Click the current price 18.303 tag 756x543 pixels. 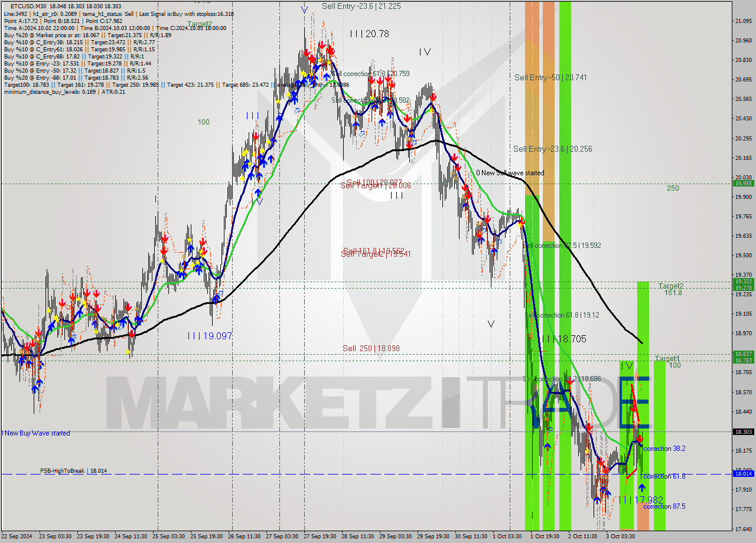743,431
